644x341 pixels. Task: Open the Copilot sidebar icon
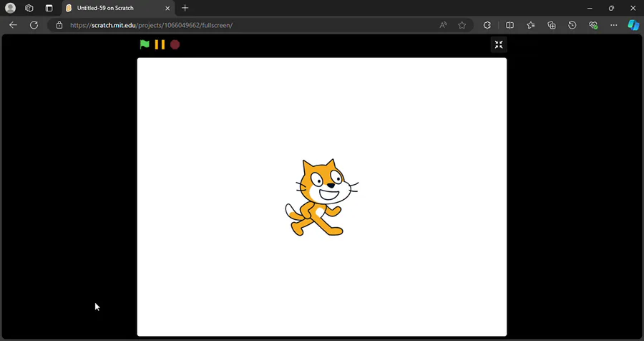[633, 25]
